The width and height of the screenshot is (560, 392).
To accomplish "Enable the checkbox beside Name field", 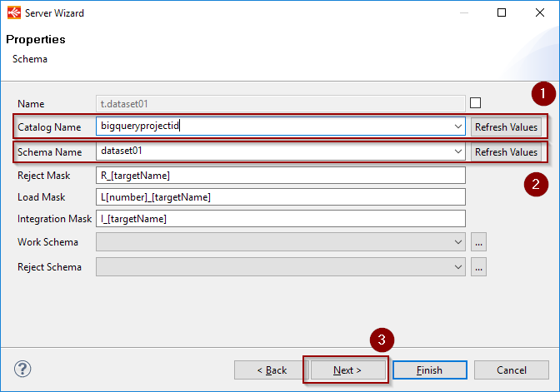I will pyautogui.click(x=475, y=102).
